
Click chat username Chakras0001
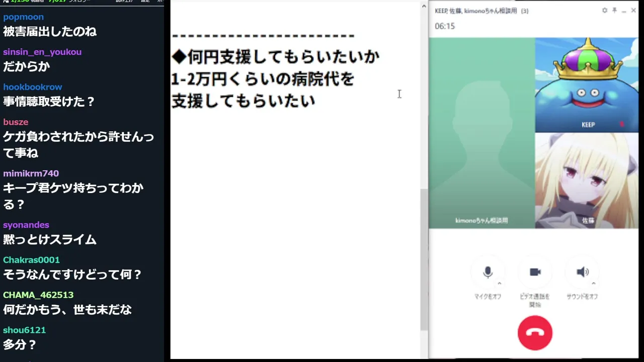tap(31, 260)
